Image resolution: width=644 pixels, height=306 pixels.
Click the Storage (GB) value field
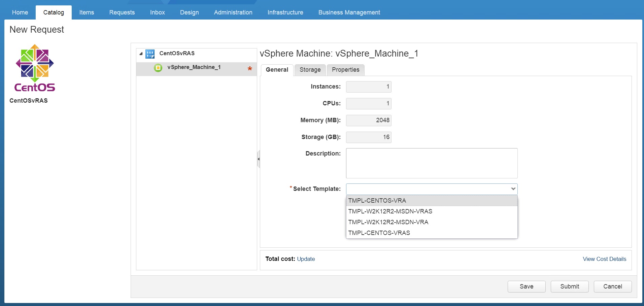369,137
